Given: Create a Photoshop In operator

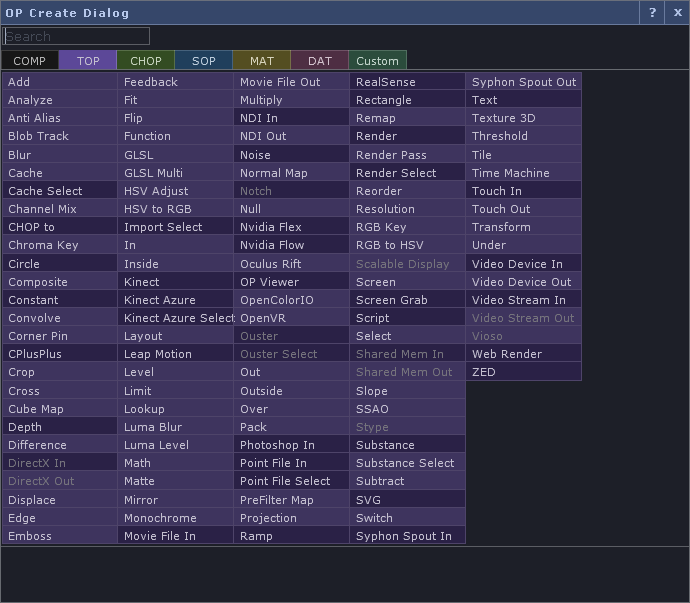Looking at the screenshot, I should 291,445.
